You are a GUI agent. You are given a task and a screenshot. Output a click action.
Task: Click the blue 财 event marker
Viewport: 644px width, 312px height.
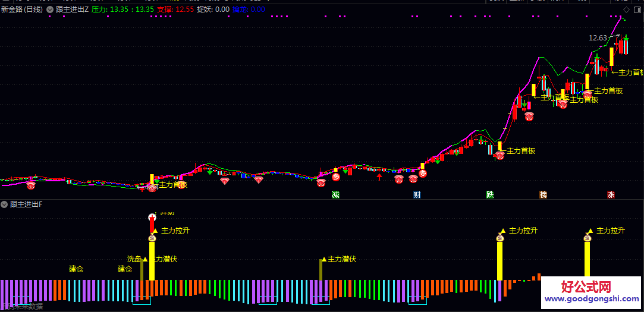point(417,194)
